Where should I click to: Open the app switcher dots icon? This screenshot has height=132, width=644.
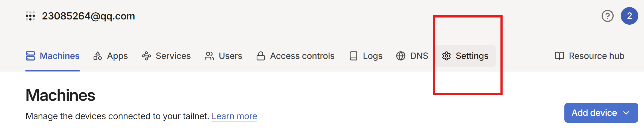30,16
